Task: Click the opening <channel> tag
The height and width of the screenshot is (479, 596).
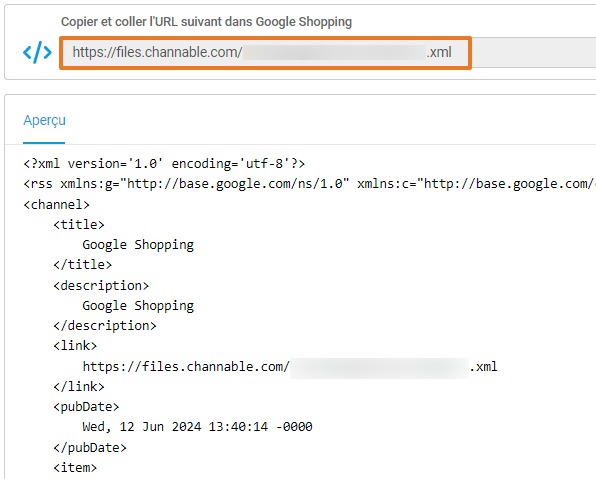Action: [56, 205]
